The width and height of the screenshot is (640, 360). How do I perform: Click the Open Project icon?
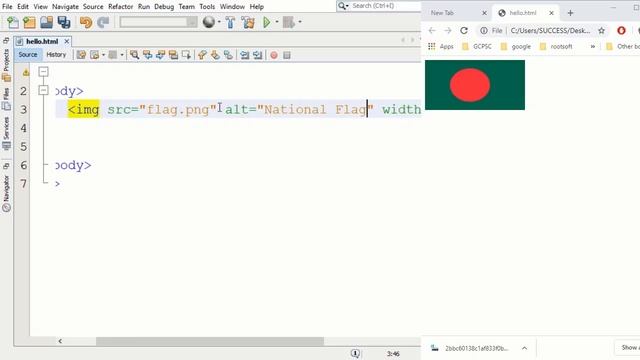(47, 22)
